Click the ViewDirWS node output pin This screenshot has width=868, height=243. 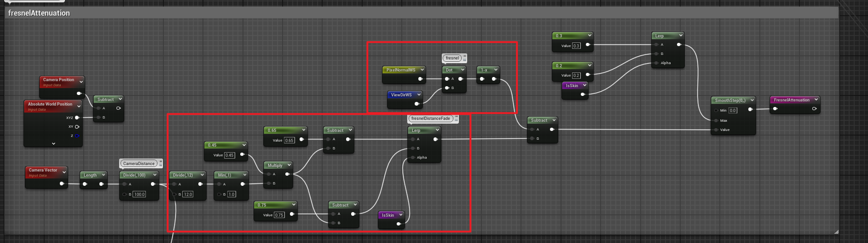pos(417,104)
